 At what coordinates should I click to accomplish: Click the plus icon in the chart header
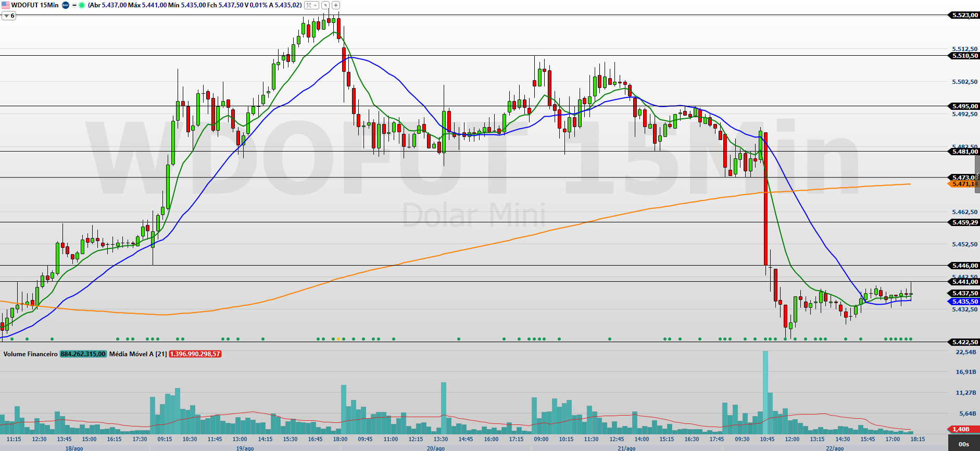[x=336, y=5]
